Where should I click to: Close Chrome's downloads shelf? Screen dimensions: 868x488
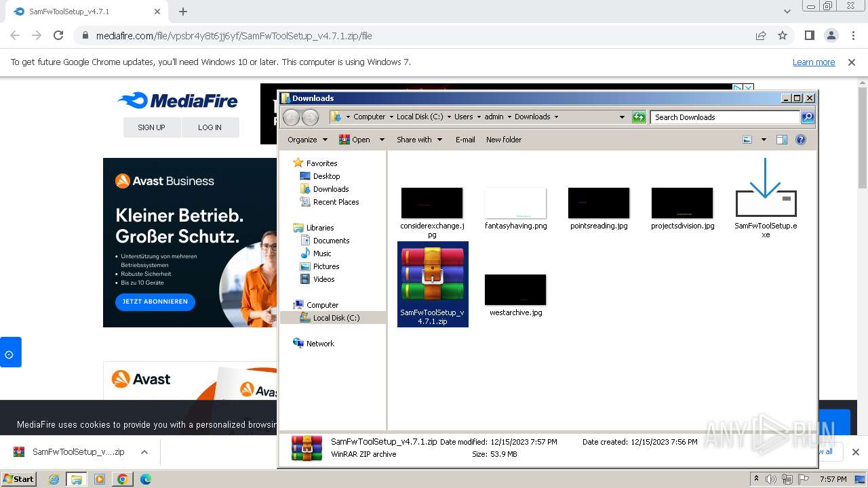point(855,452)
